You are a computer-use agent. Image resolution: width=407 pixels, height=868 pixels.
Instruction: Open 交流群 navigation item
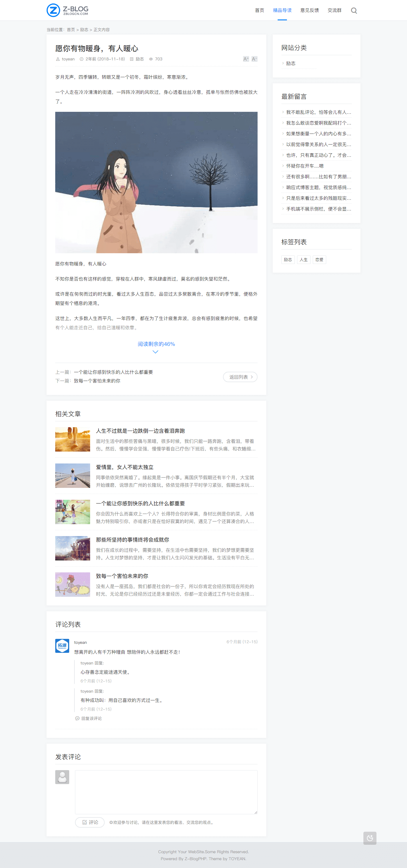click(335, 10)
